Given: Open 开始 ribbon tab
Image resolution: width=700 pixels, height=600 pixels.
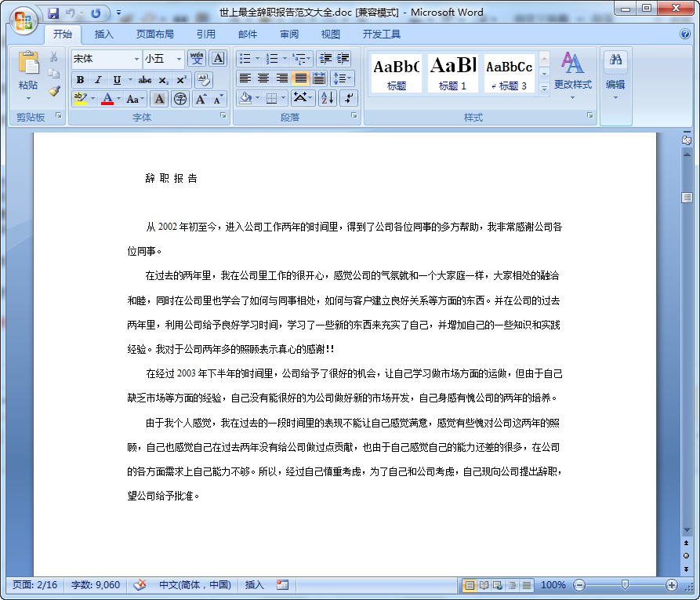Looking at the screenshot, I should coord(63,35).
